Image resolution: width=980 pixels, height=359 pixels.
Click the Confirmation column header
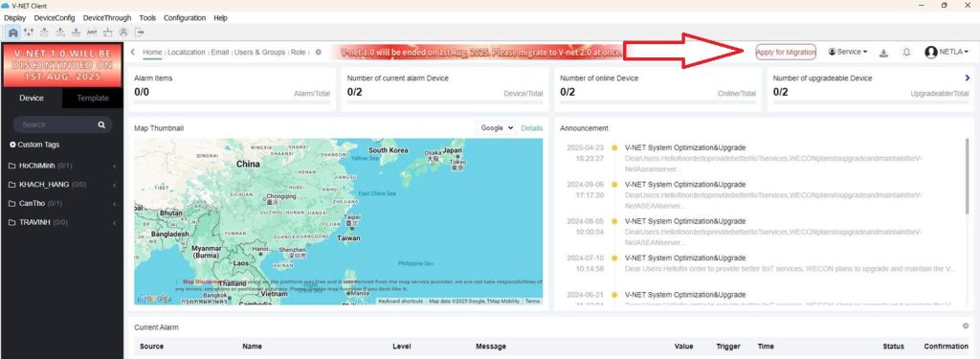[x=946, y=347]
